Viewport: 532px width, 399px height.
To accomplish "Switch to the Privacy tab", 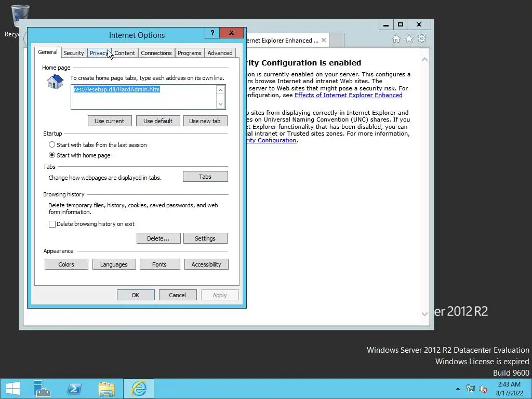I will [98, 53].
